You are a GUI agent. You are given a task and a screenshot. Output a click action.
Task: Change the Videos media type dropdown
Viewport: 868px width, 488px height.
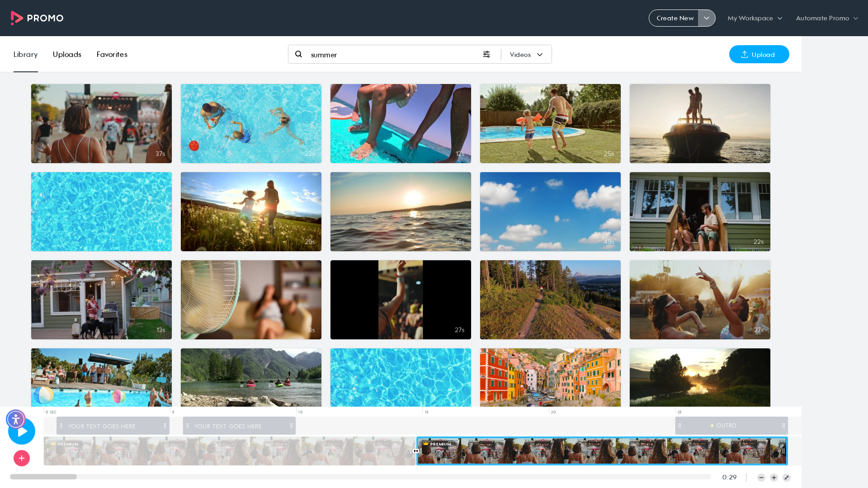(526, 55)
